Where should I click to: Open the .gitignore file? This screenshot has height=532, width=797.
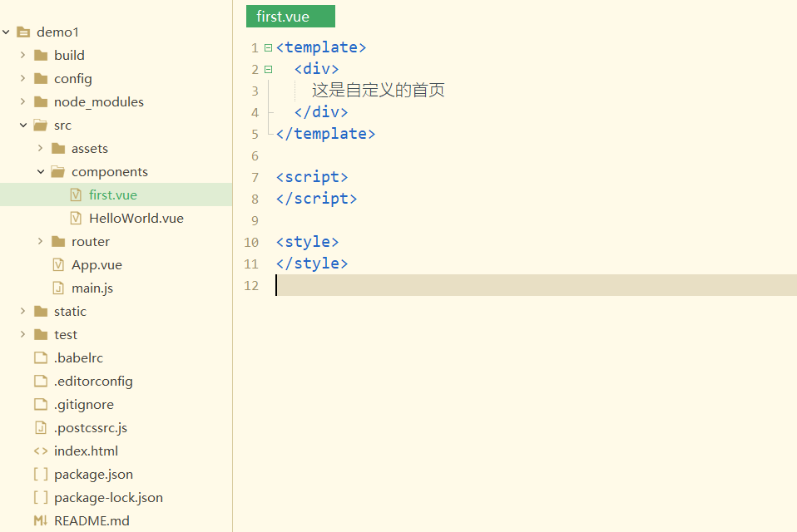[83, 405]
